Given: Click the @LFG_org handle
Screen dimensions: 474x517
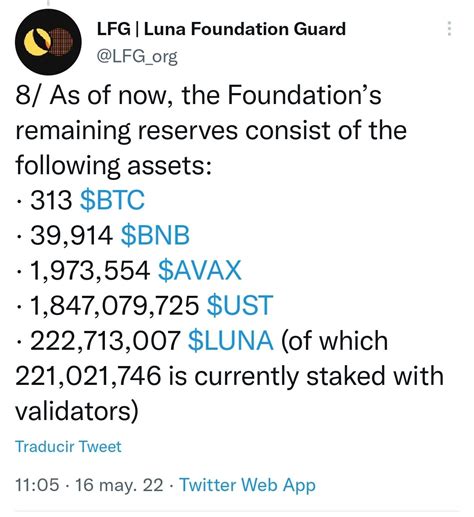Looking at the screenshot, I should click(137, 56).
